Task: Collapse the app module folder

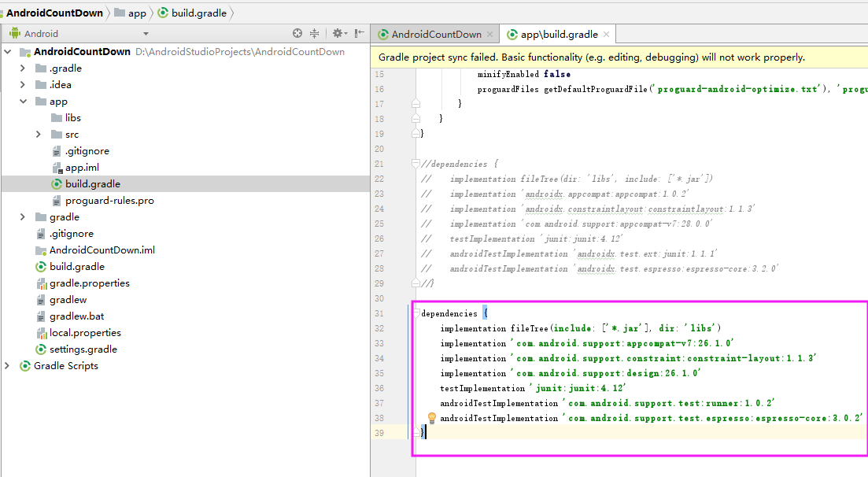Action: pos(24,102)
